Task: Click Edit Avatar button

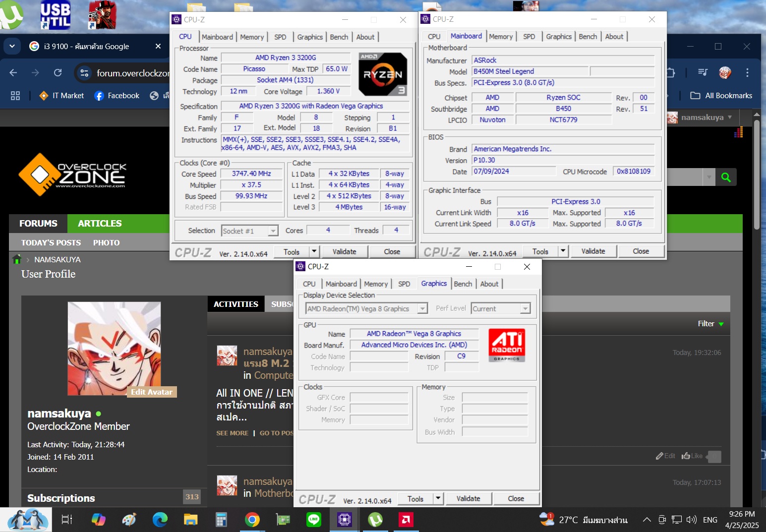Action: tap(152, 392)
